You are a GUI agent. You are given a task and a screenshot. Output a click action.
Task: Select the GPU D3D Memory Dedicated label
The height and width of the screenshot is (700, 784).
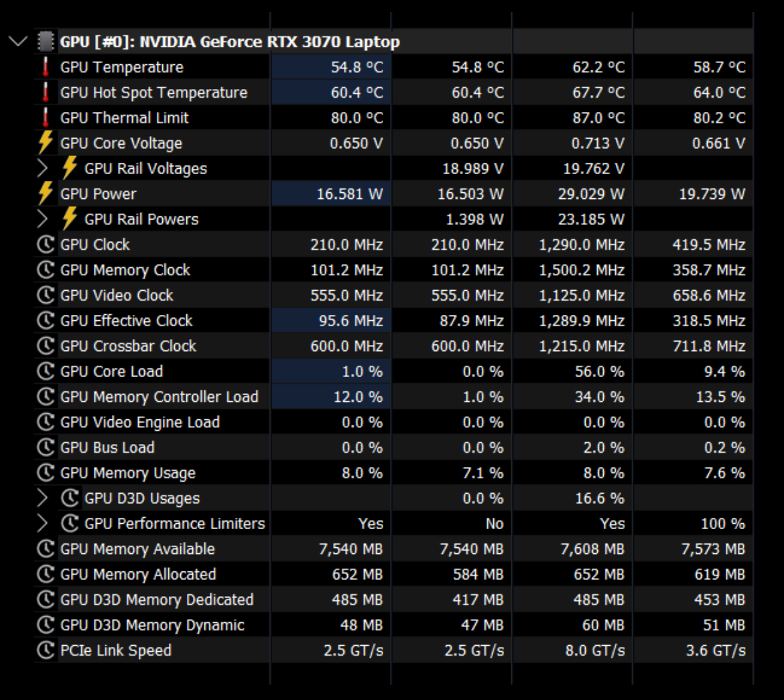click(157, 600)
